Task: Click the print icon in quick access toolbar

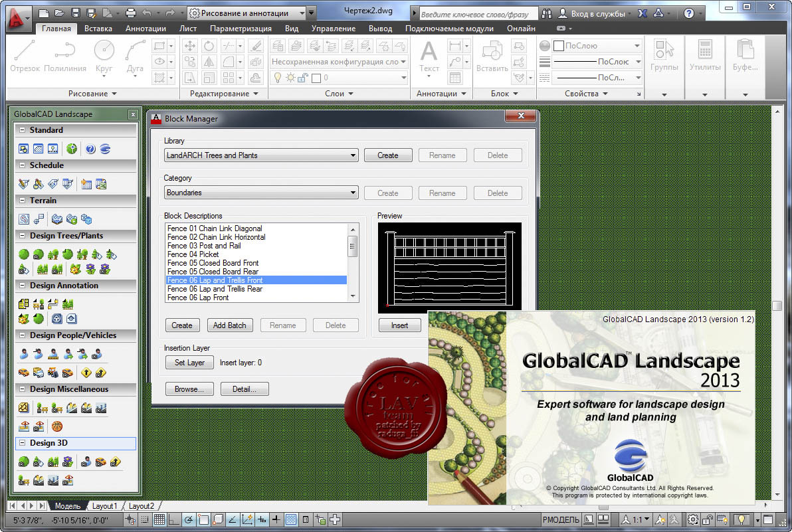Action: 131,13
